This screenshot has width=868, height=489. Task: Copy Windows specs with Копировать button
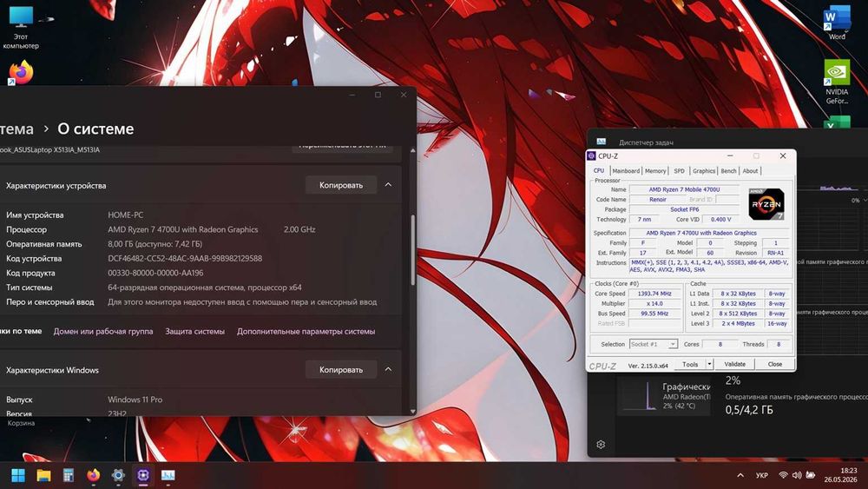[341, 369]
